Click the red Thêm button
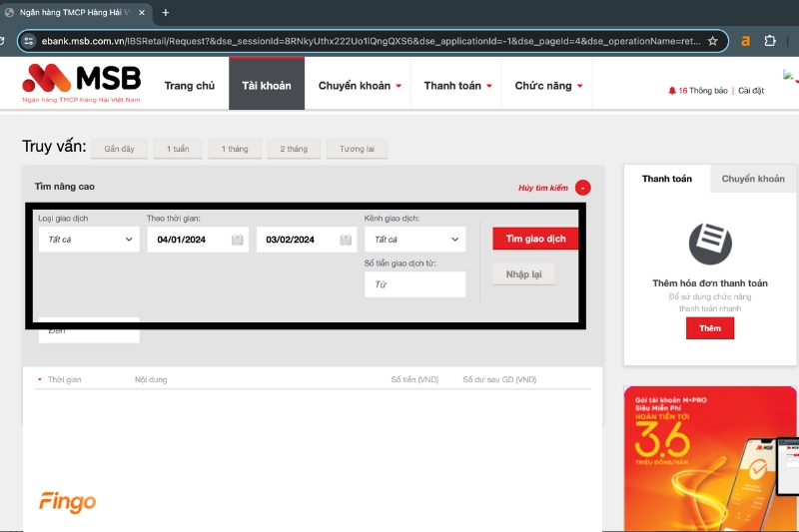Screen dimensions: 799x532 tap(710, 328)
